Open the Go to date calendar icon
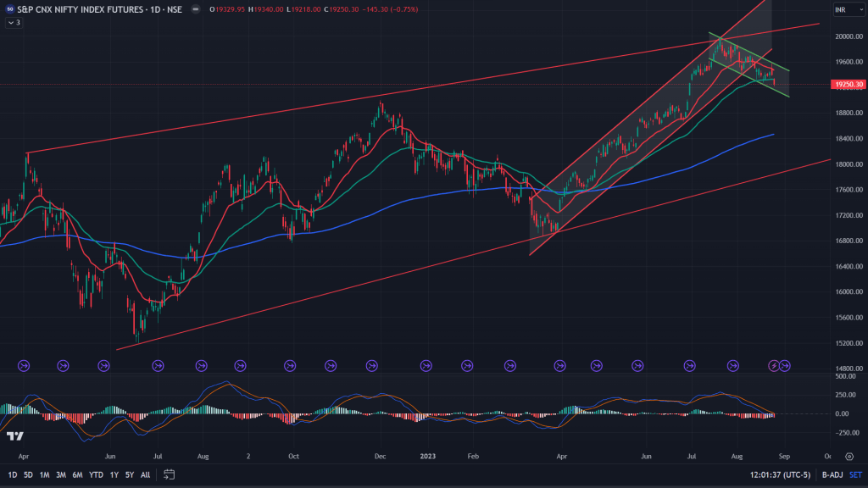The width and height of the screenshot is (868, 488). tap(170, 474)
